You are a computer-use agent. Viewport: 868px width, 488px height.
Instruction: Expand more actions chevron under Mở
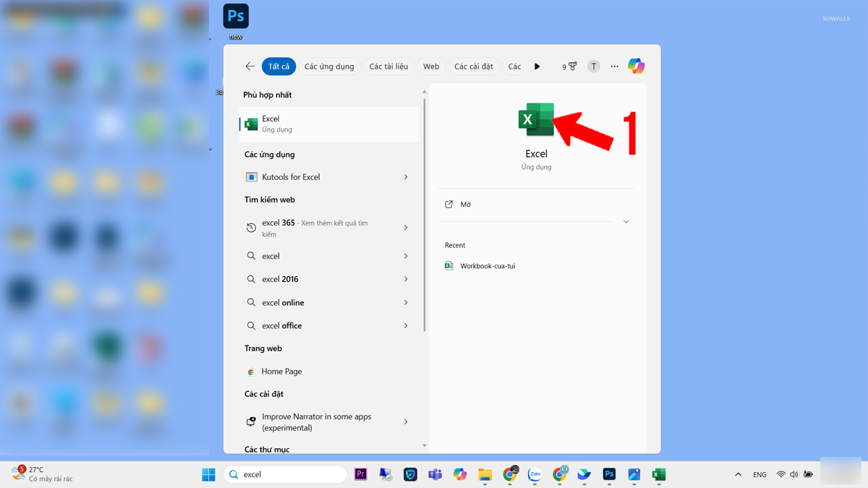[x=626, y=222]
